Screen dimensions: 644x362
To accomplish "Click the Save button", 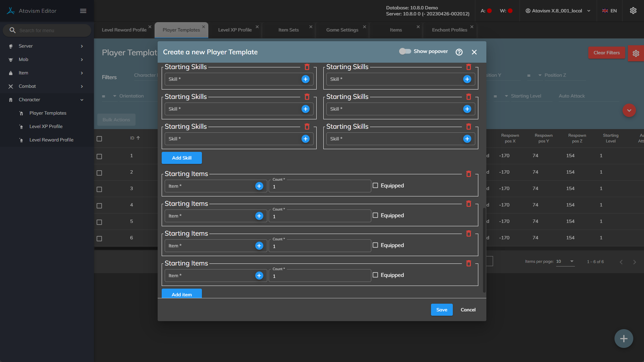I will click(441, 310).
